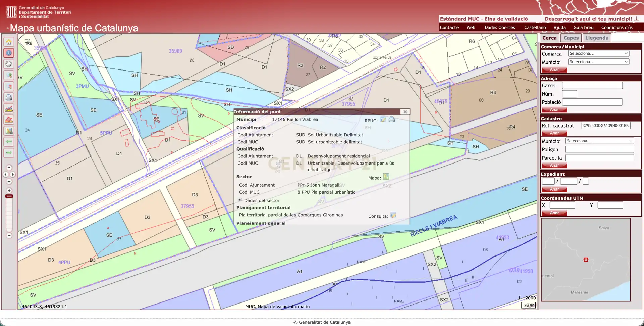This screenshot has width=644, height=326.
Task: Open the Web menu item
Action: tap(471, 28)
